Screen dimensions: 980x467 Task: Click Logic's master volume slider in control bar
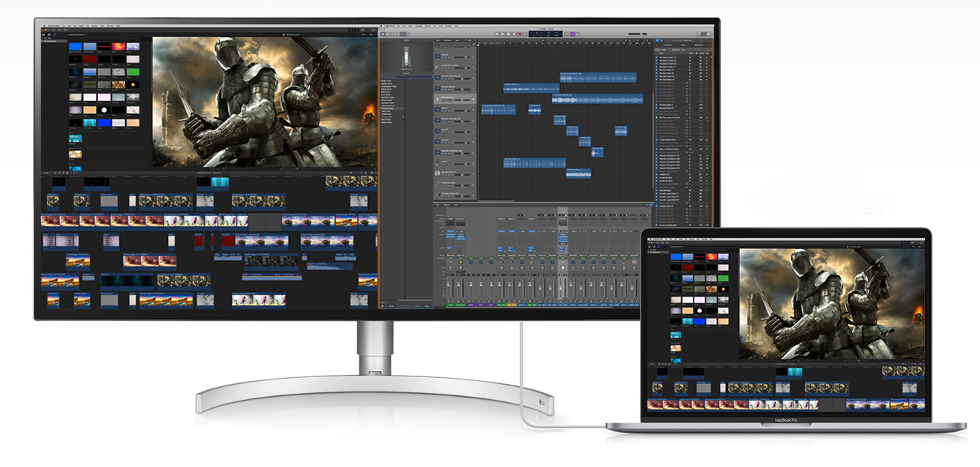(x=638, y=34)
